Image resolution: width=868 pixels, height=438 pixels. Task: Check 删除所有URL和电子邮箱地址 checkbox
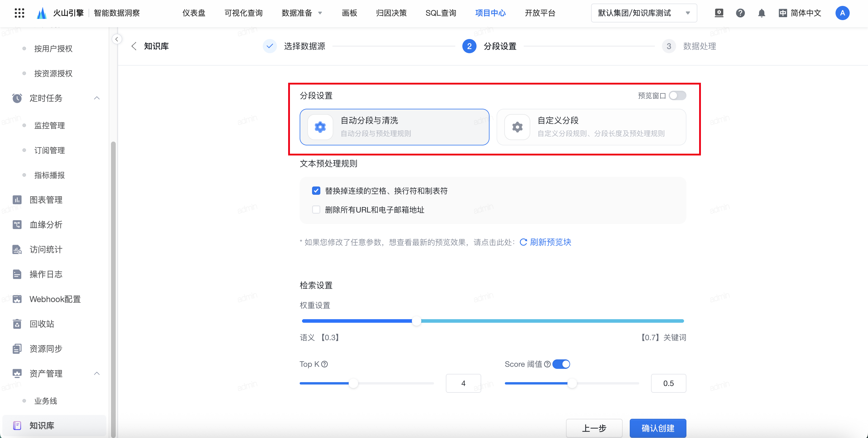316,210
